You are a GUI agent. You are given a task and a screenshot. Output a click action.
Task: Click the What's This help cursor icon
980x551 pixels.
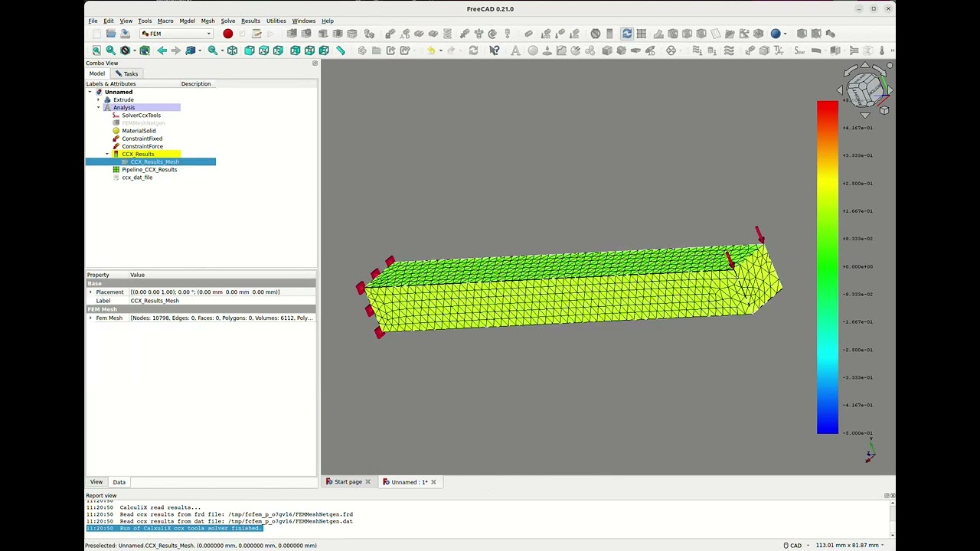pyautogui.click(x=495, y=51)
